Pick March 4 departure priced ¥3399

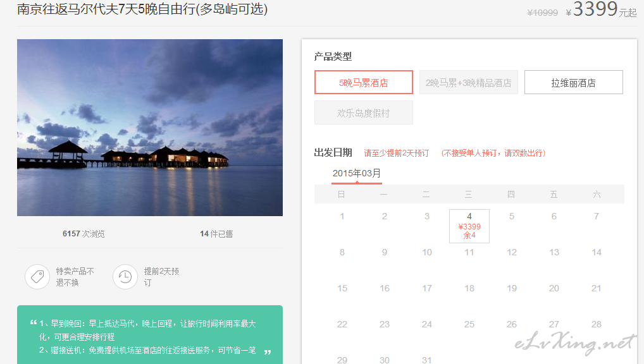[x=469, y=226]
